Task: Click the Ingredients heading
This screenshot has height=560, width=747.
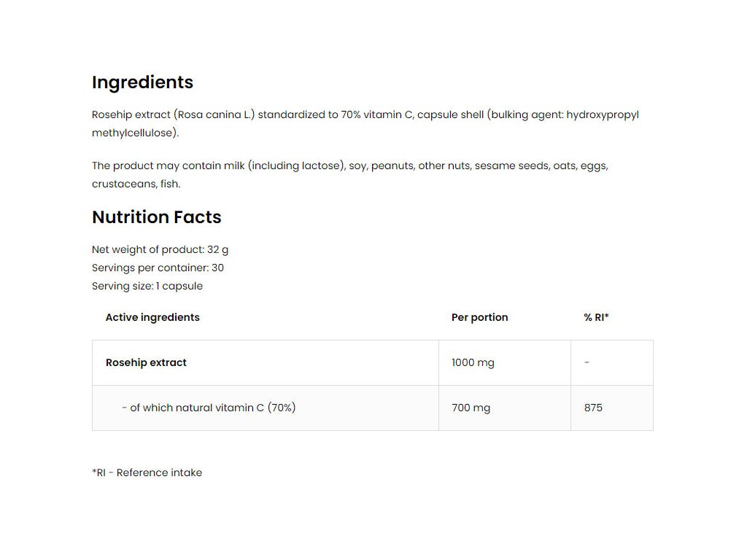Action: (x=142, y=82)
